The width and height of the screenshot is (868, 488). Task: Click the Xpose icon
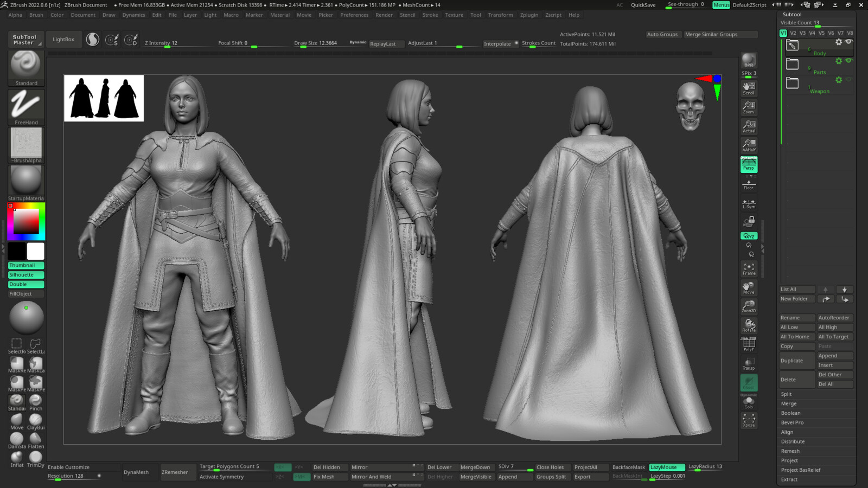tap(749, 421)
